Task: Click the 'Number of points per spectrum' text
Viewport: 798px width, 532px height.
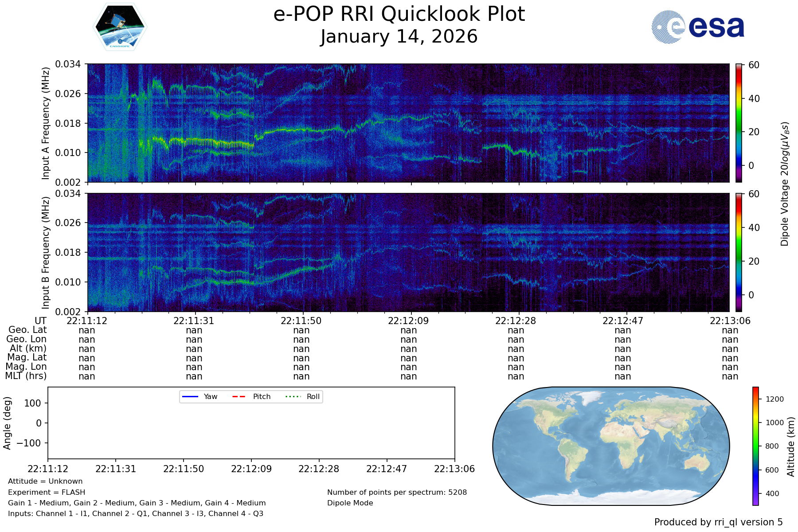Action: [x=397, y=492]
